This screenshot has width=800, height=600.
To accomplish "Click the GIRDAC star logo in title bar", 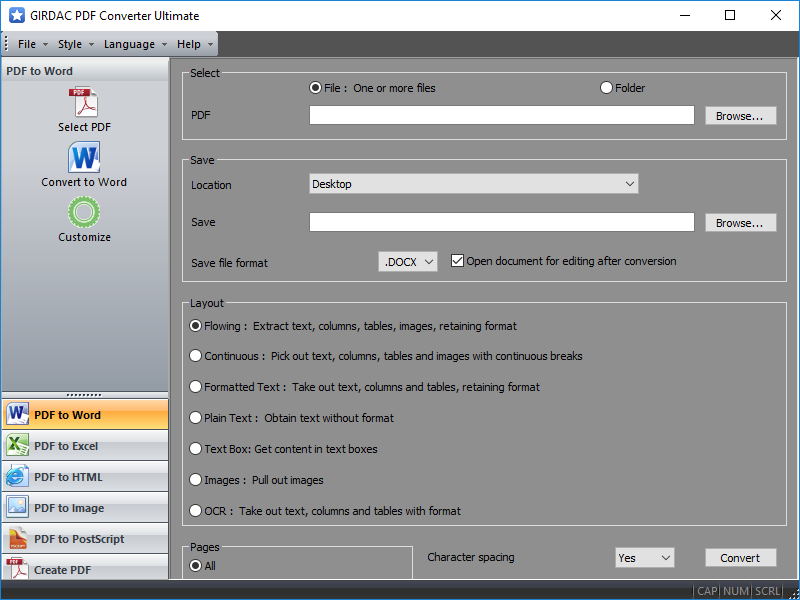I will point(17,15).
